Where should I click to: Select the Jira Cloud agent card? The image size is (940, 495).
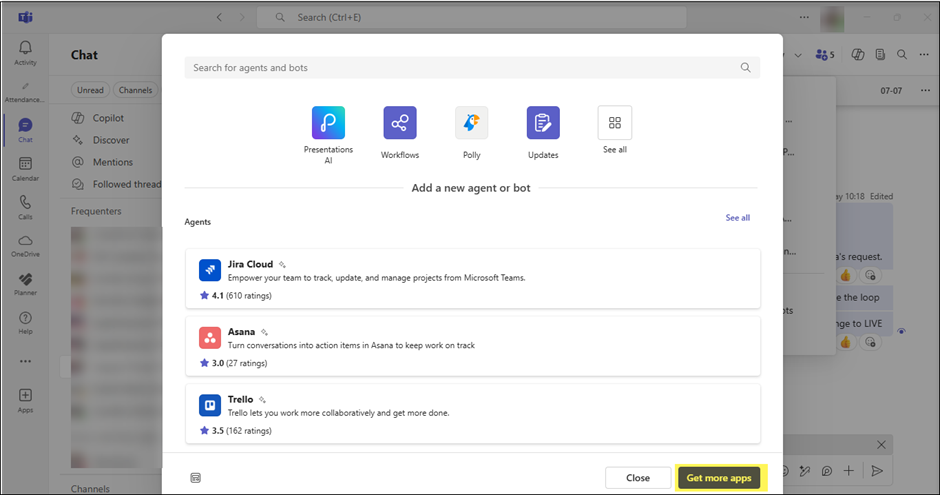tap(472, 279)
